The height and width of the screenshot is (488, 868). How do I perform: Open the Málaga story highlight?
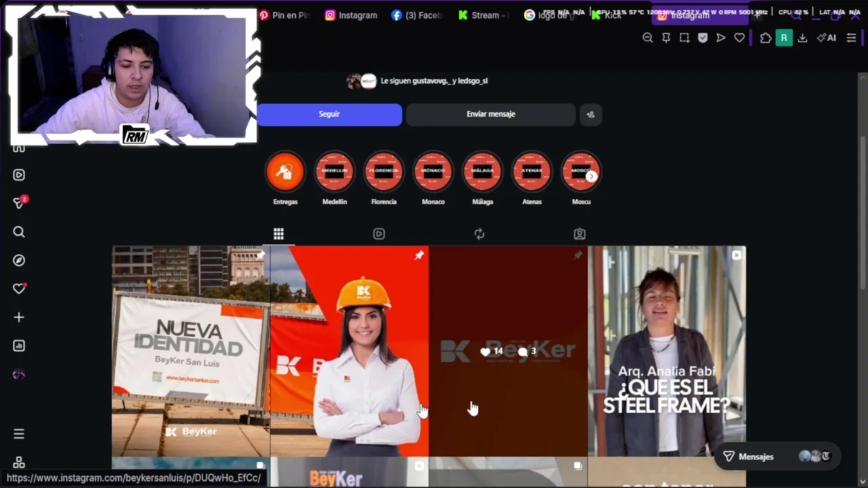[482, 172]
